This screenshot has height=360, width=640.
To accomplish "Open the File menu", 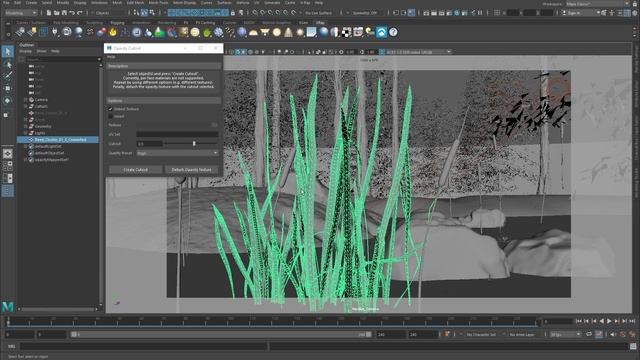I will tap(6, 3).
